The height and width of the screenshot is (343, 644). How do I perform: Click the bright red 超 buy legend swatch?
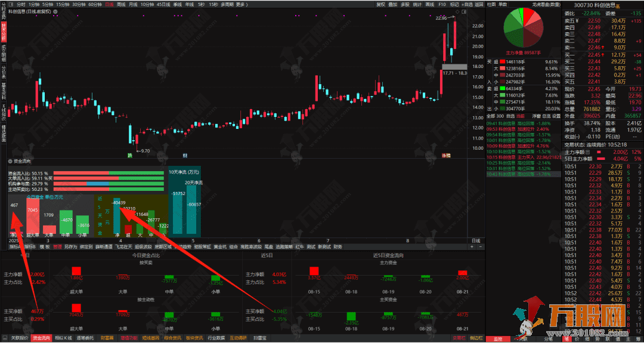pos(502,61)
